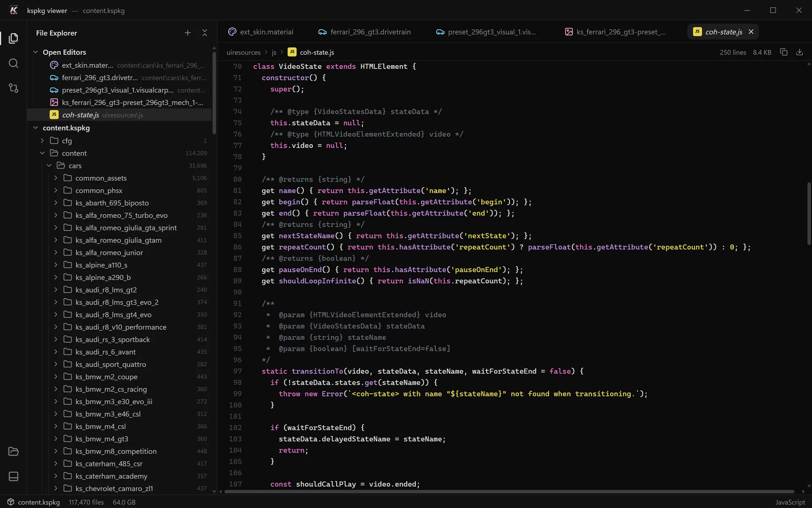Viewport: 812px width, 508px height.
Task: Expand the cfg folder
Action: (x=42, y=141)
